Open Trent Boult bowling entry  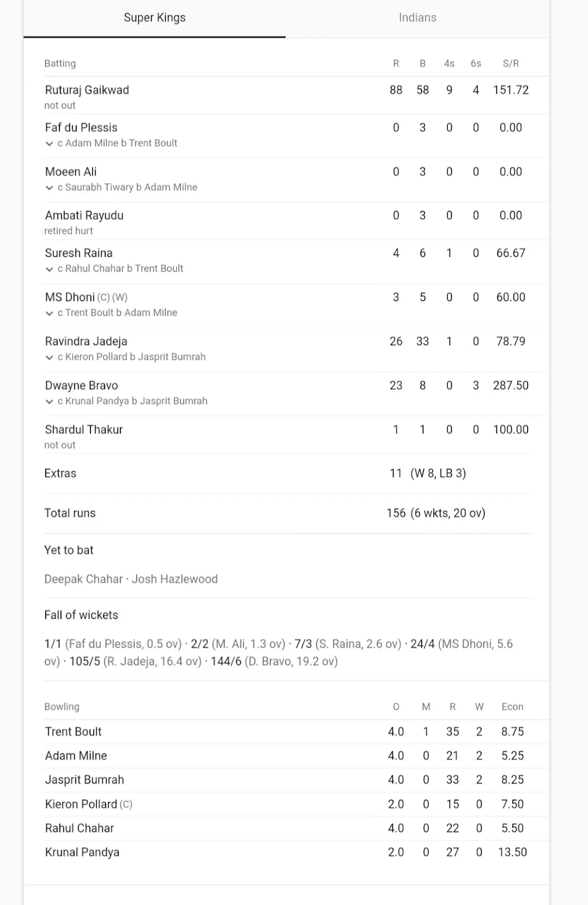point(73,731)
